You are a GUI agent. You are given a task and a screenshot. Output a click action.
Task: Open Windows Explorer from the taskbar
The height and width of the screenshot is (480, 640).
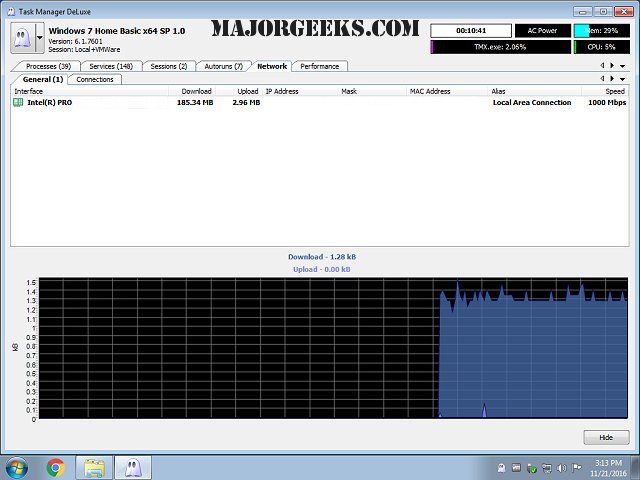pos(94,467)
